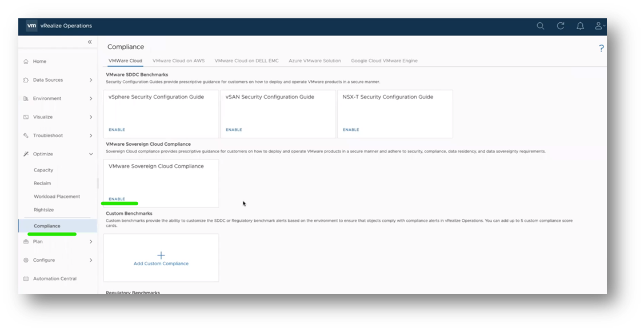
Task: Click vRealize Operations title in header
Action: coord(66,26)
